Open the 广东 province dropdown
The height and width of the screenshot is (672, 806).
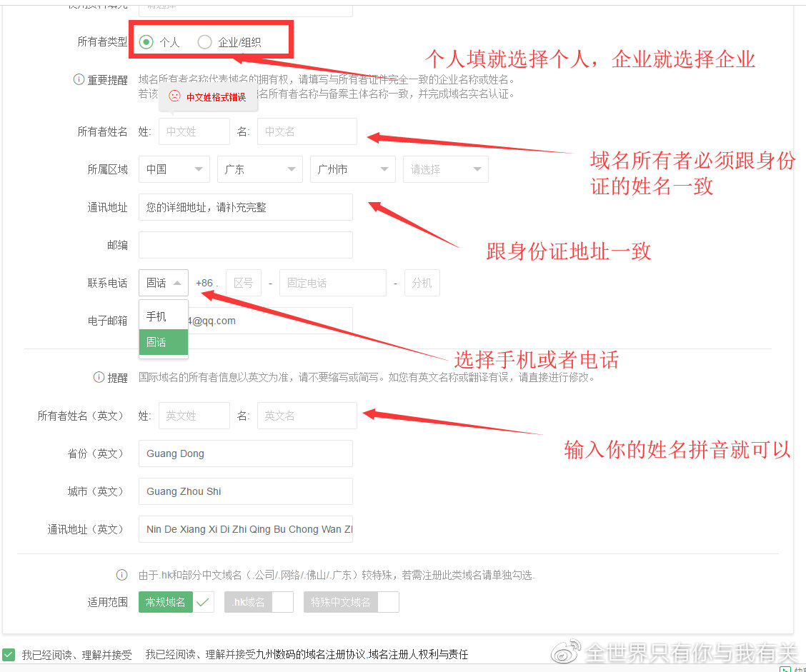coord(259,169)
